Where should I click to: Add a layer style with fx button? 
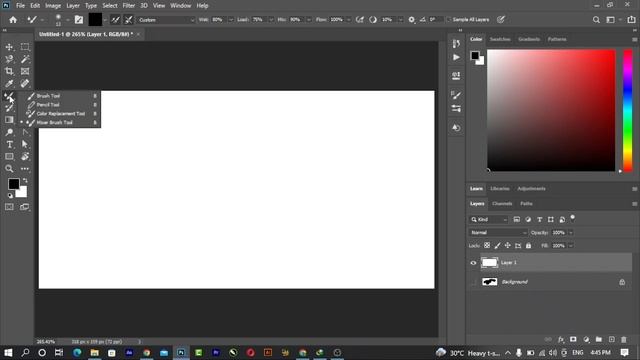tap(561, 340)
